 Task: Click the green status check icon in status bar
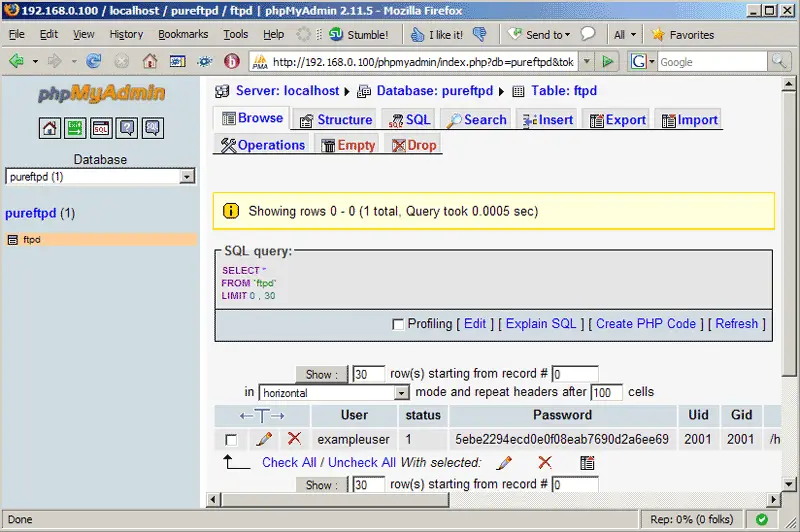click(x=762, y=519)
